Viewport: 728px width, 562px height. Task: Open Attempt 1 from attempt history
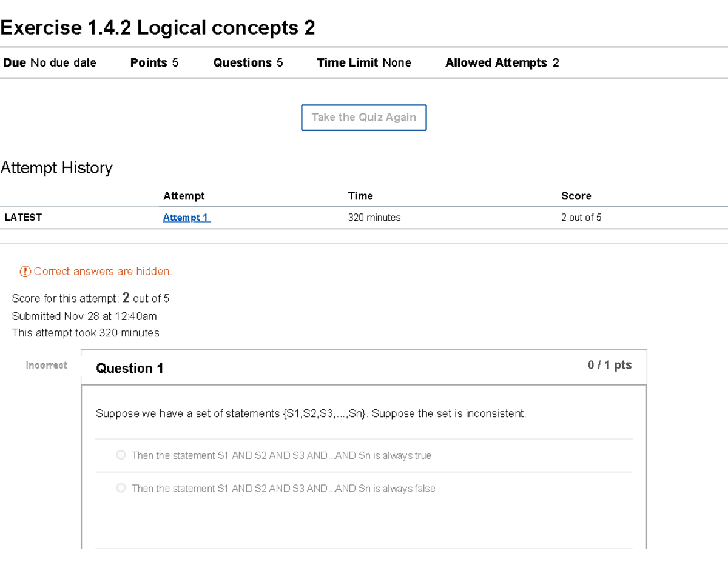(x=185, y=217)
